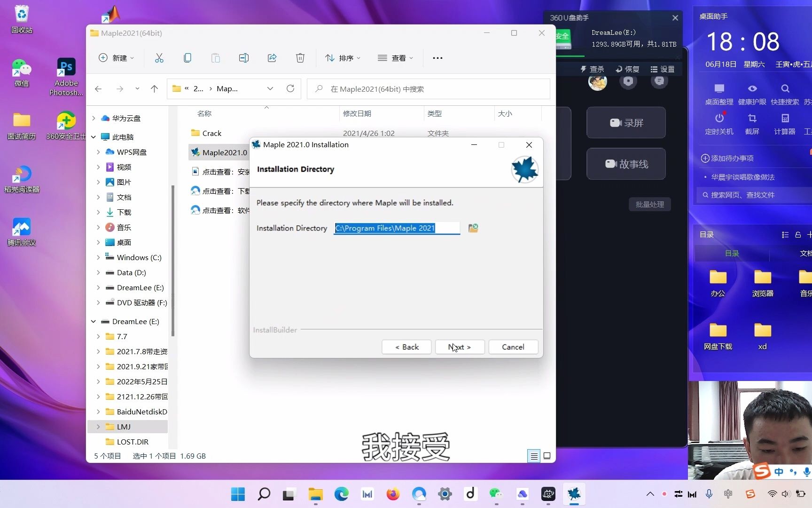The height and width of the screenshot is (508, 812).
Task: Click the browse folder icon beside Installation Directory
Action: tap(473, 228)
